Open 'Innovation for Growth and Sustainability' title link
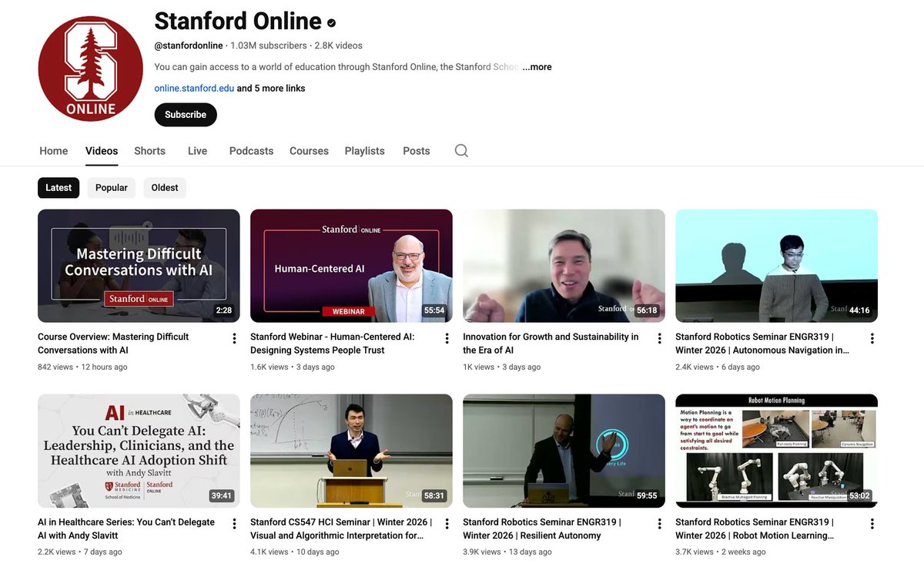Screen dimensions: 924x567 click(x=551, y=344)
